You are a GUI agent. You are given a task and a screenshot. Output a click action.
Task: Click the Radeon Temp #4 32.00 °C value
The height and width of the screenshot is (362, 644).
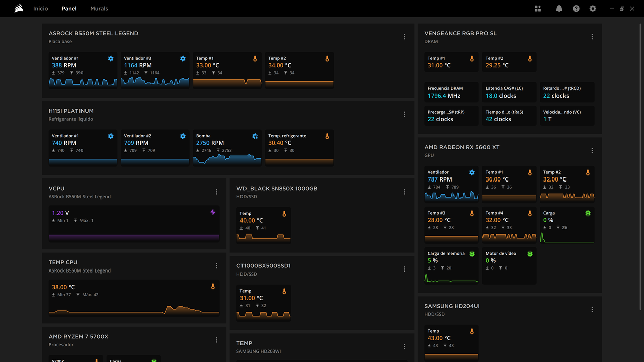497,220
